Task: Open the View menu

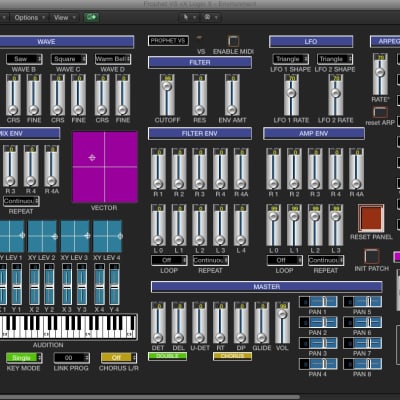Action: [x=64, y=17]
